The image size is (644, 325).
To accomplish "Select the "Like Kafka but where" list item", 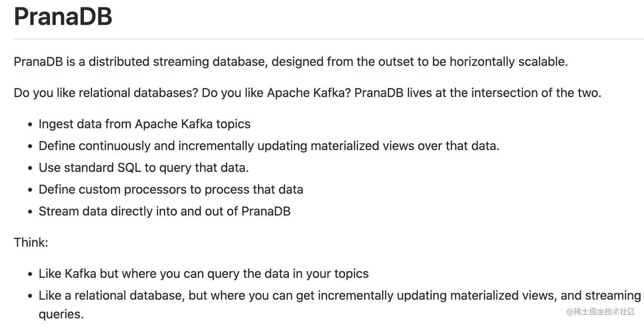I will [204, 274].
